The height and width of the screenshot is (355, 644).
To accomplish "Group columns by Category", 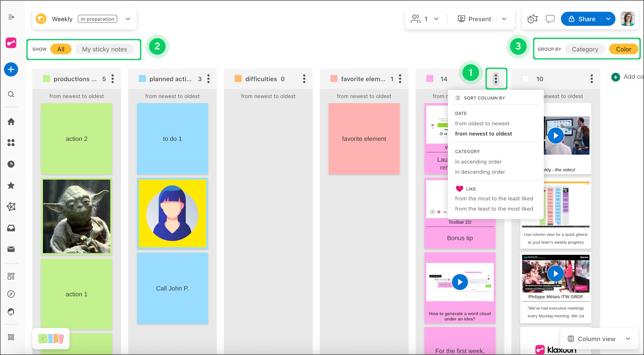I will tap(585, 49).
